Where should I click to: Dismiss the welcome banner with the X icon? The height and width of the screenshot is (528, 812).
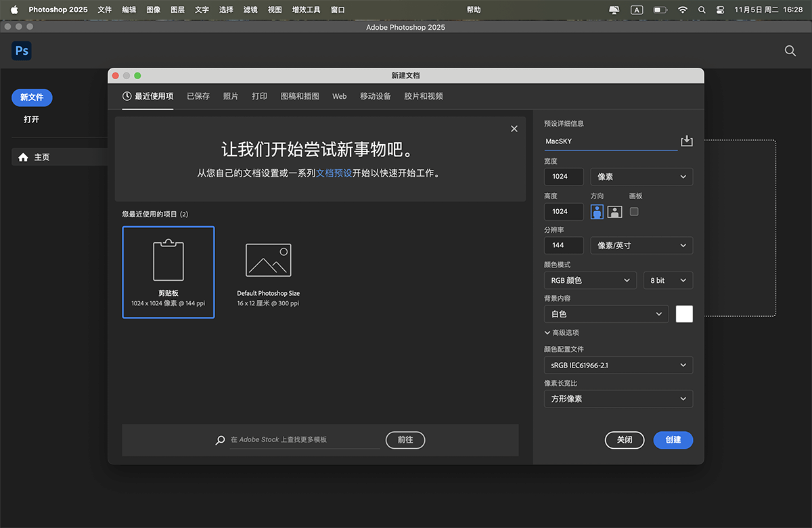(514, 129)
